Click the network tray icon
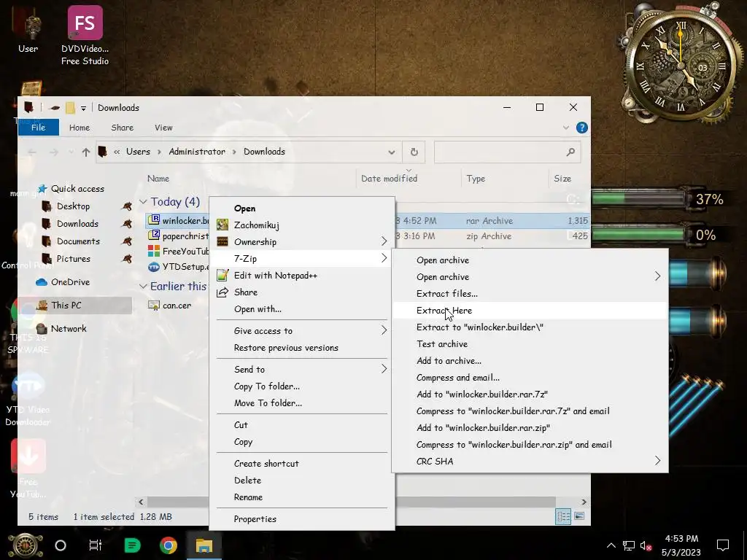 (628, 545)
